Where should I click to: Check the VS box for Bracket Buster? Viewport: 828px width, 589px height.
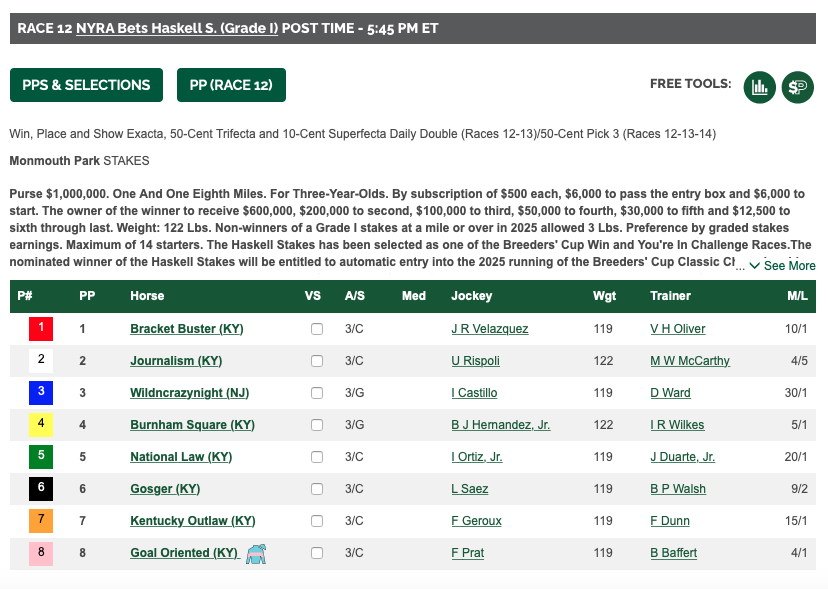click(x=317, y=329)
